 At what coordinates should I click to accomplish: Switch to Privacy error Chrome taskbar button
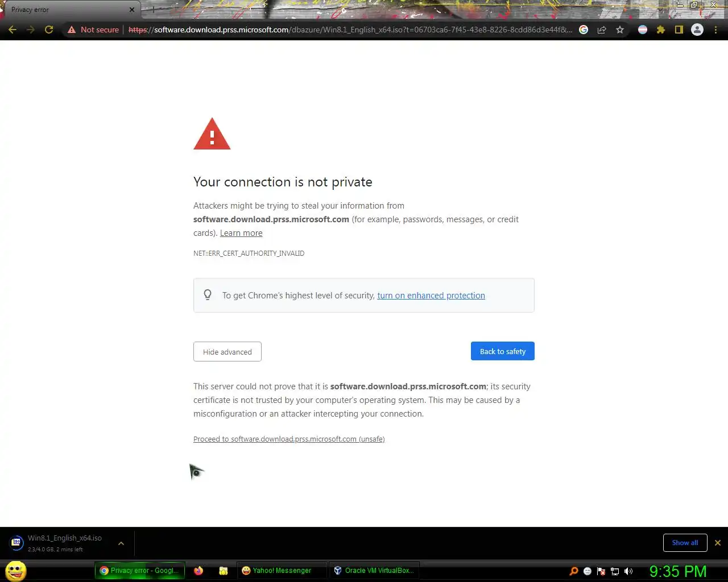(140, 571)
